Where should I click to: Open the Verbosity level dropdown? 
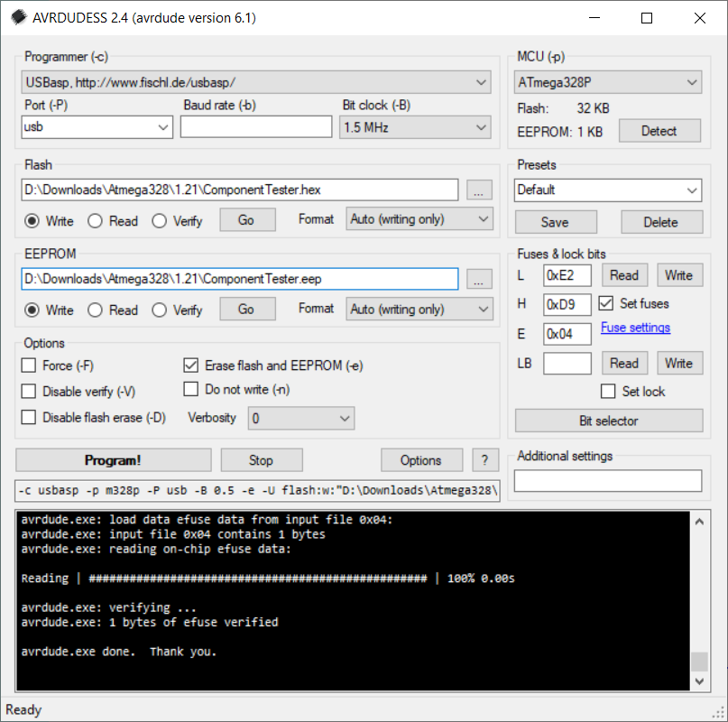pyautogui.click(x=301, y=418)
